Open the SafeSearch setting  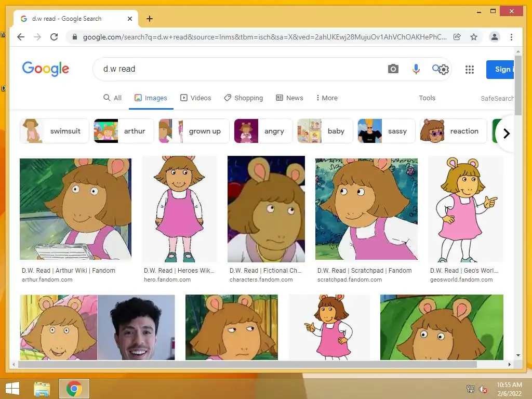click(497, 98)
